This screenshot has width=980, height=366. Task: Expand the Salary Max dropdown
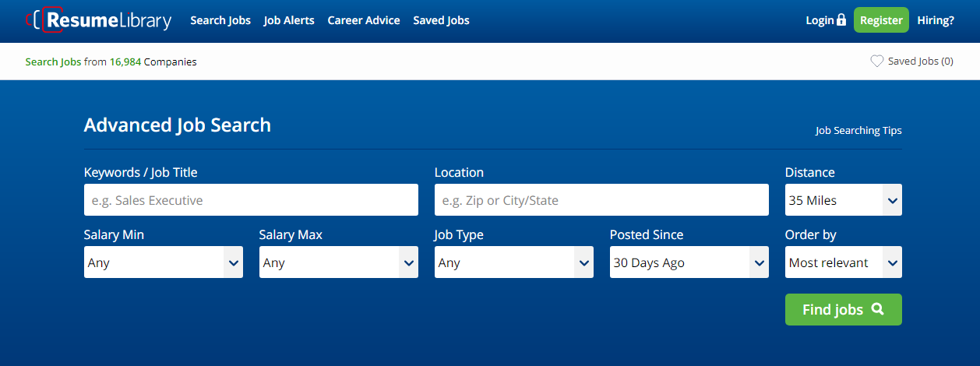[338, 262]
